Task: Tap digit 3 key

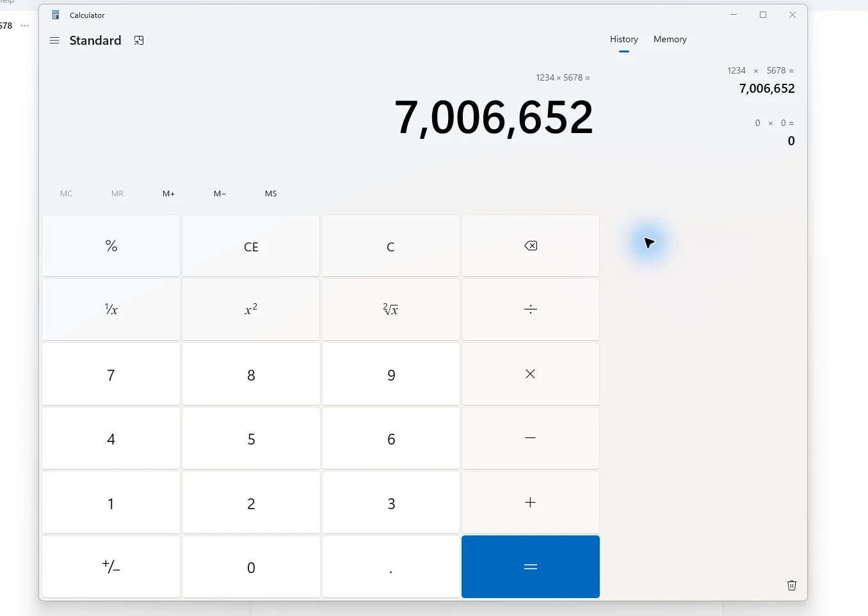Action: (x=391, y=503)
